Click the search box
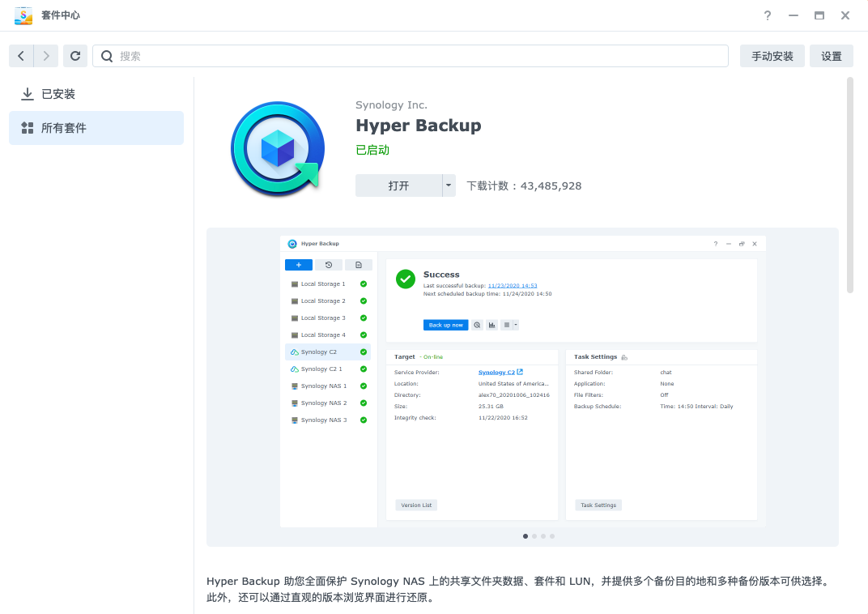868x614 pixels. pyautogui.click(x=411, y=56)
